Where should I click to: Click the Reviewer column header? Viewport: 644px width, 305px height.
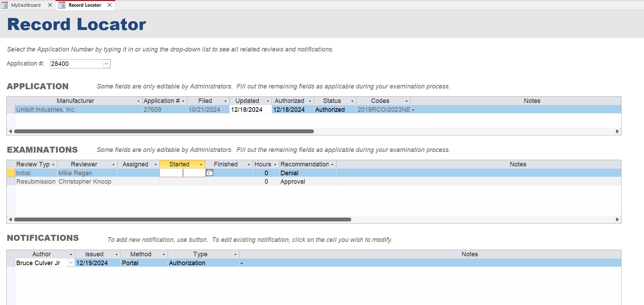(x=87, y=164)
